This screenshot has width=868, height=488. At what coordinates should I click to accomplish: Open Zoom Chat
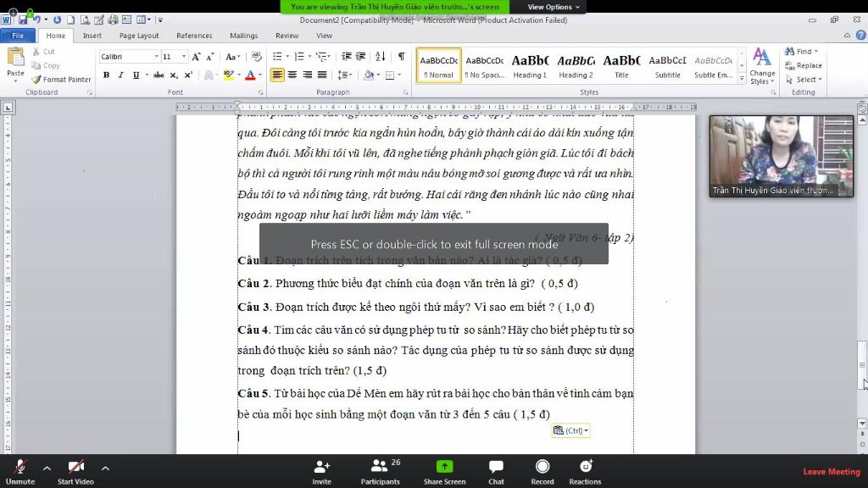[496, 471]
